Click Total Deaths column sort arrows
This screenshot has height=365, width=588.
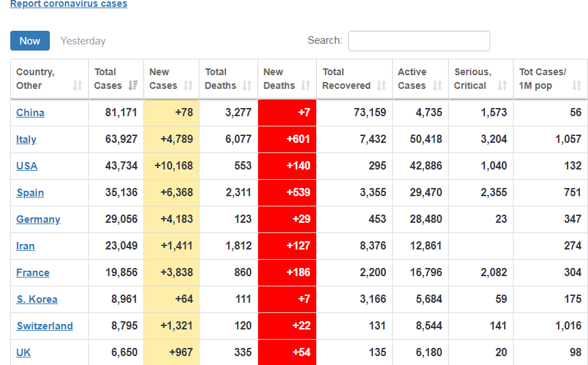247,85
